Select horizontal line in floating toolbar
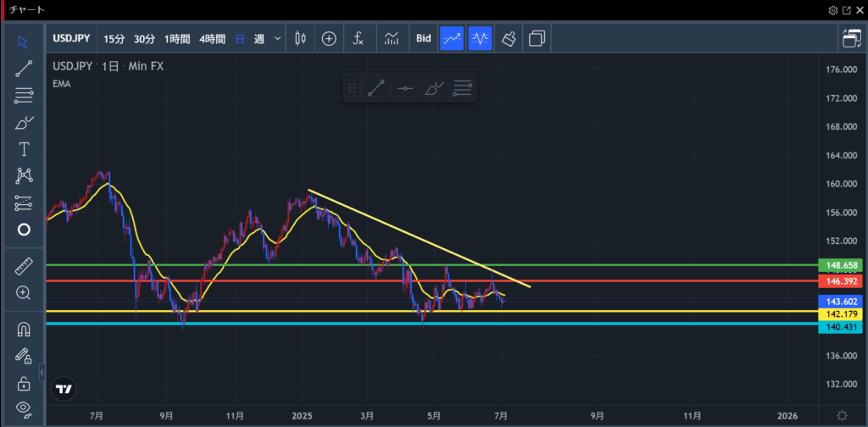Image resolution: width=868 pixels, height=427 pixels. pyautogui.click(x=404, y=88)
